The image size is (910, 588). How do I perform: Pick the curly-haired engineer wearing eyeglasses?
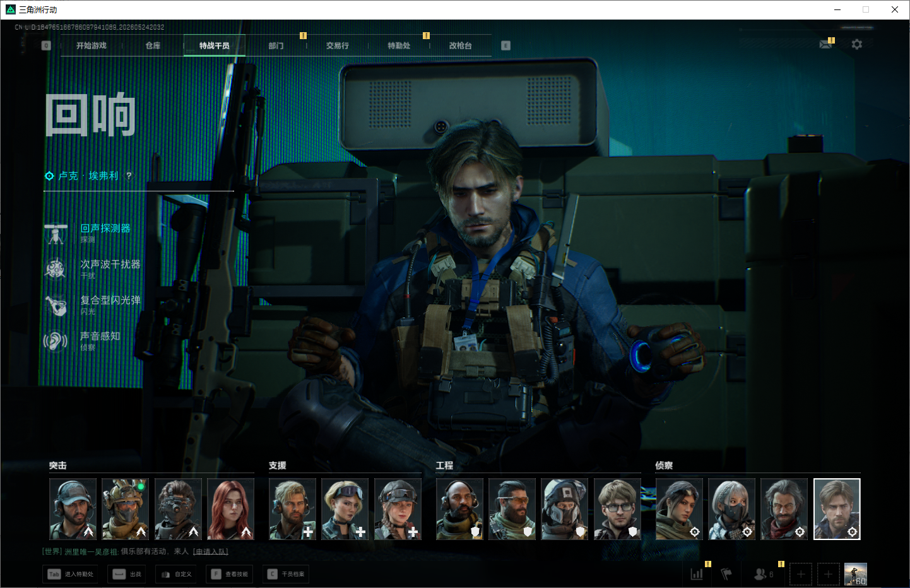click(x=617, y=509)
